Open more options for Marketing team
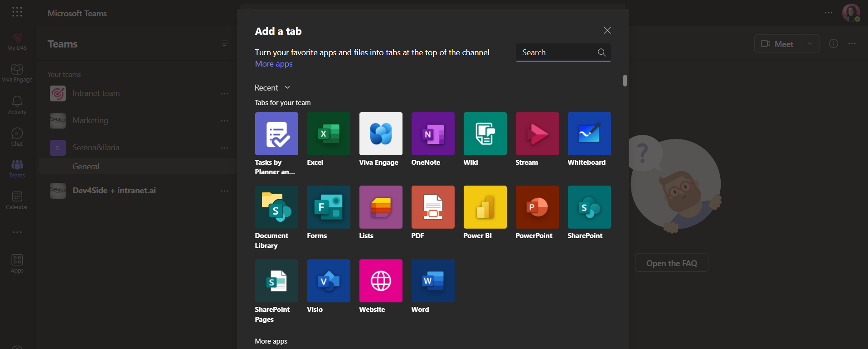868x349 pixels. [224, 121]
